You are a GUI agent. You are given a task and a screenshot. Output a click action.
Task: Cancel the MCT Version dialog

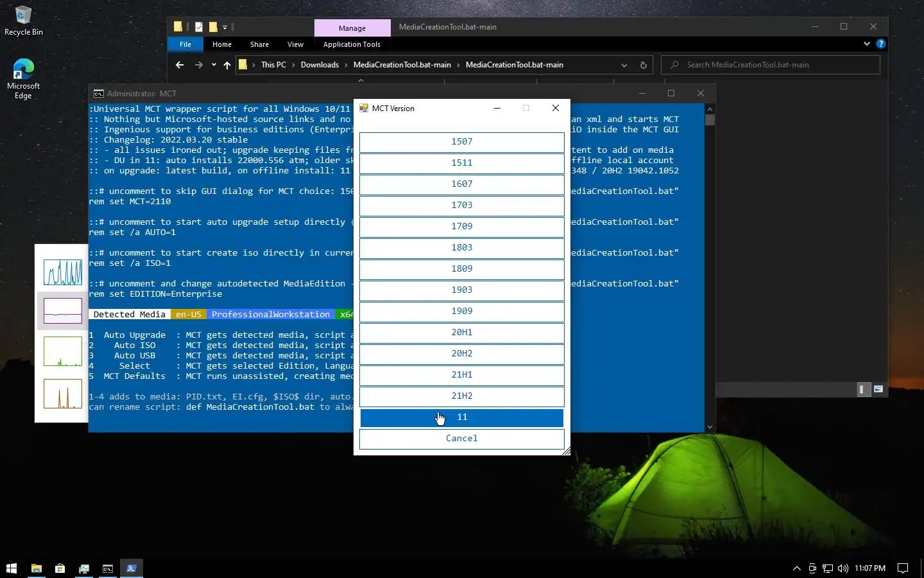click(462, 439)
